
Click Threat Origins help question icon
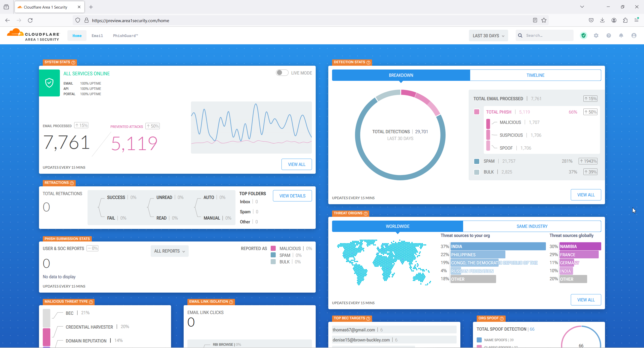point(366,214)
